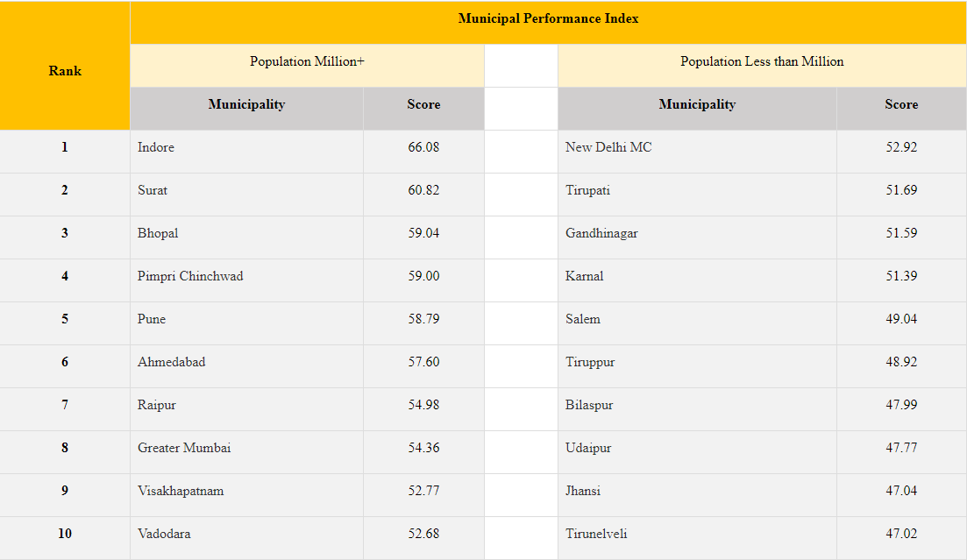Select Tirunelveli in the table
The image size is (967, 560).
tap(596, 534)
